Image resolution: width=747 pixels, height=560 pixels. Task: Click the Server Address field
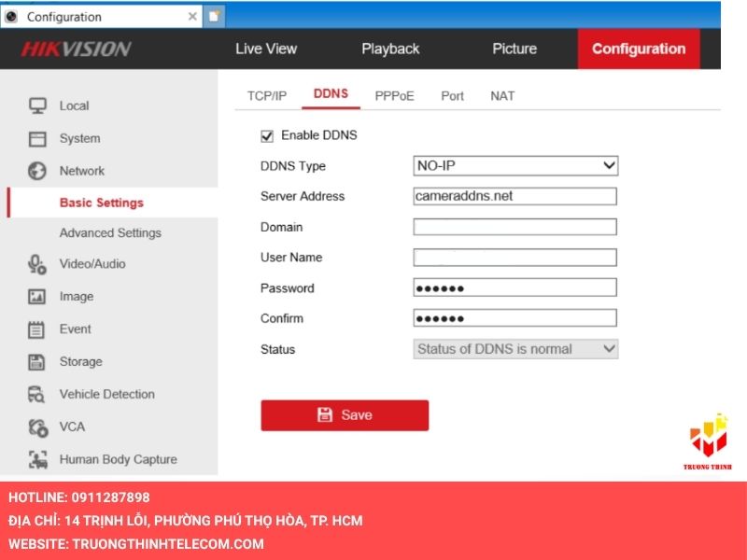click(x=515, y=196)
